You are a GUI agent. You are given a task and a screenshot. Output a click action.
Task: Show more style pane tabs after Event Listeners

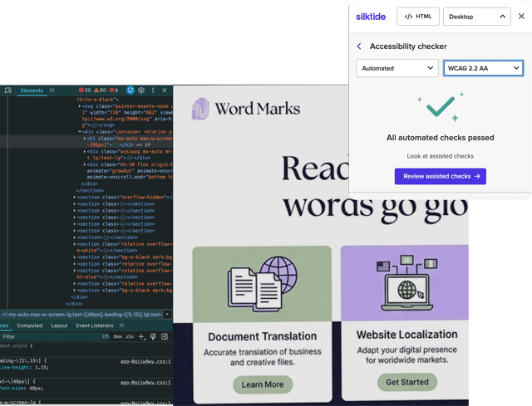click(122, 325)
